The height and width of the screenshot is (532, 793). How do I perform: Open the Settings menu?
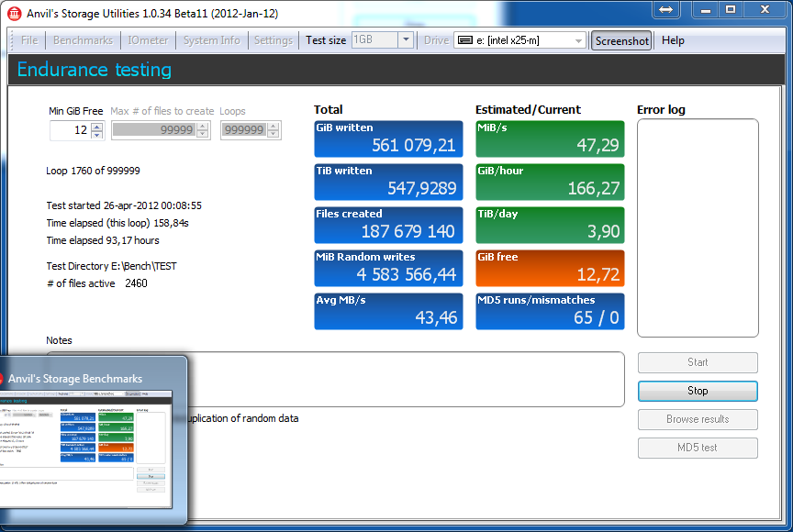point(274,40)
